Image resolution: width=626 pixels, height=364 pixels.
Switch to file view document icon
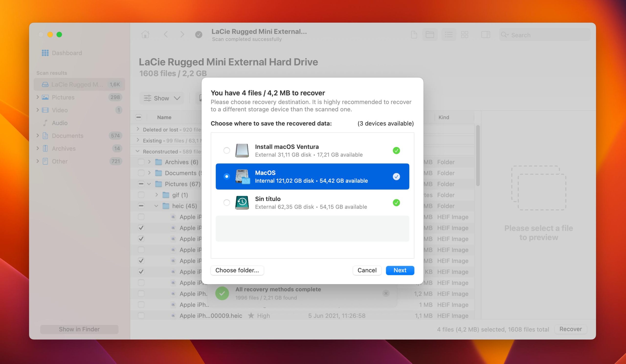pos(414,34)
